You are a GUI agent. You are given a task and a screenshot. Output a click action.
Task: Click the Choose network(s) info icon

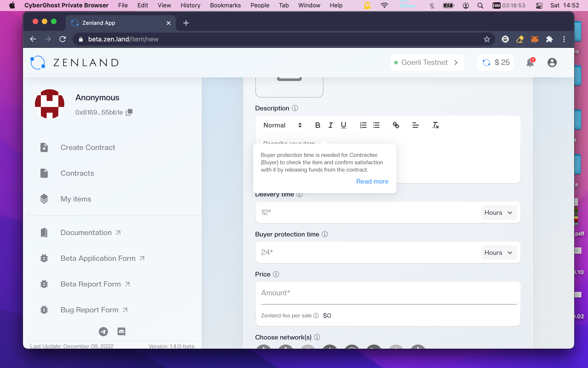point(317,337)
